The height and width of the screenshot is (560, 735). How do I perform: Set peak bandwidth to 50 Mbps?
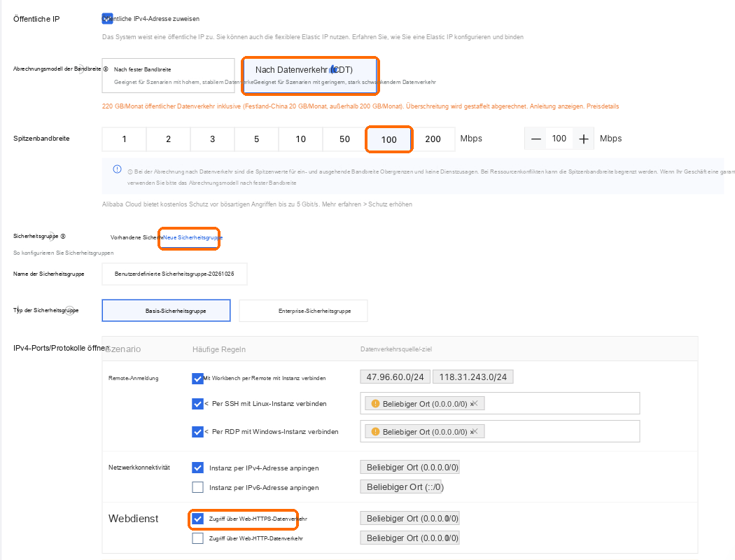click(x=344, y=139)
